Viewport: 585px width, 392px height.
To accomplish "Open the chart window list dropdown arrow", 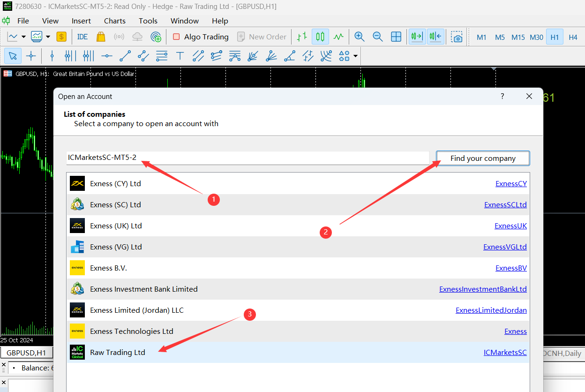I will 48,37.
